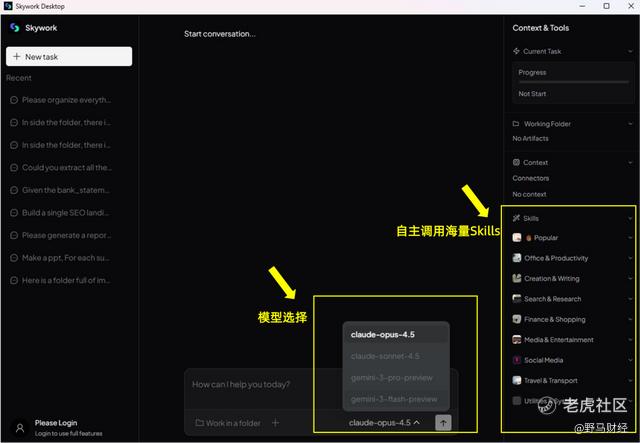The height and width of the screenshot is (443, 640).
Task: Collapse the Context section chevron
Action: click(x=630, y=163)
